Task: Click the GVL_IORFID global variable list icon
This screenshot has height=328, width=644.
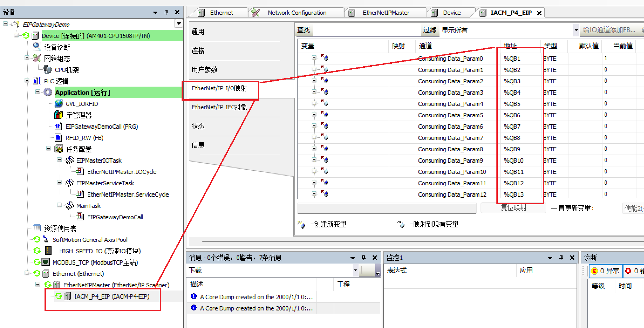Action: [58, 104]
